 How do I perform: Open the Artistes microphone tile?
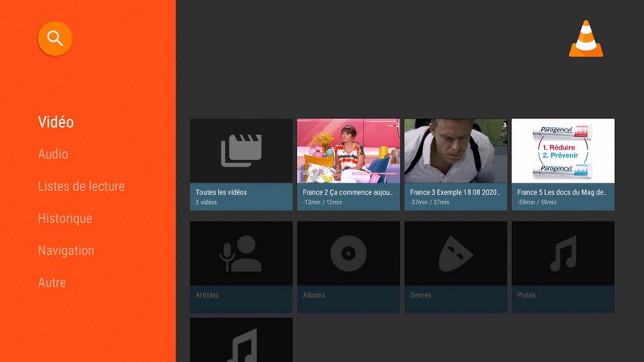pyautogui.click(x=241, y=253)
